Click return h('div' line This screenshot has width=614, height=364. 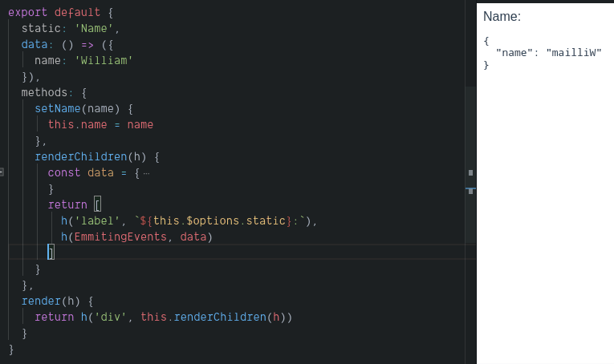pos(163,317)
